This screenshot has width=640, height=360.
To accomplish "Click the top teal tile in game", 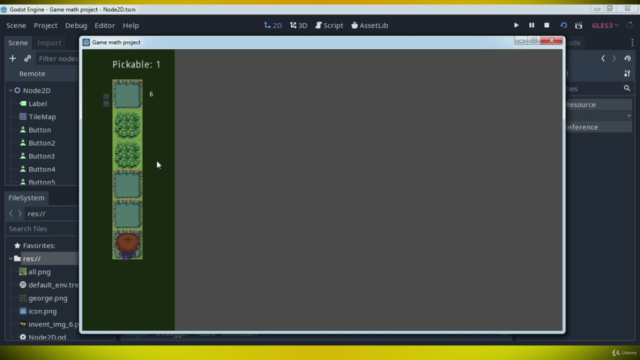I will (127, 94).
